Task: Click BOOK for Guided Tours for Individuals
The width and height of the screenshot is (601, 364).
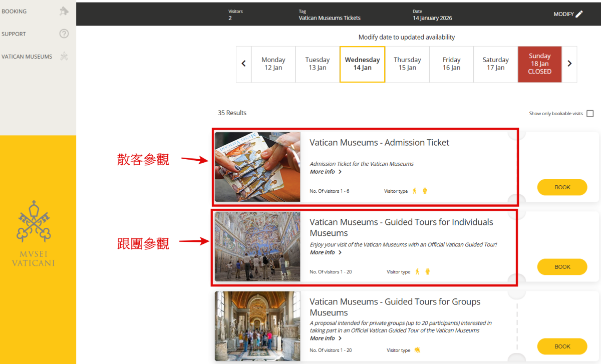Action: coord(562,266)
